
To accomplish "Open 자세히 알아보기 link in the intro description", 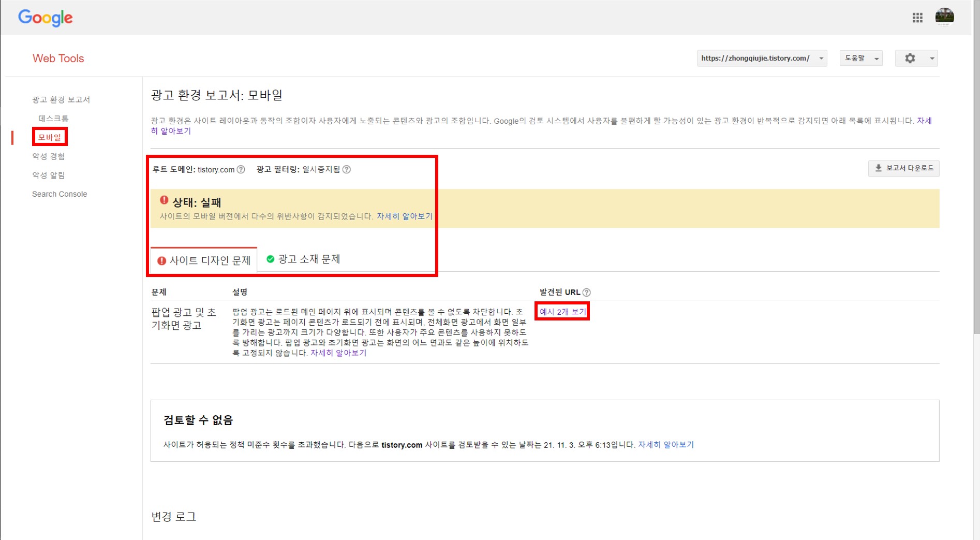I will pos(924,121).
